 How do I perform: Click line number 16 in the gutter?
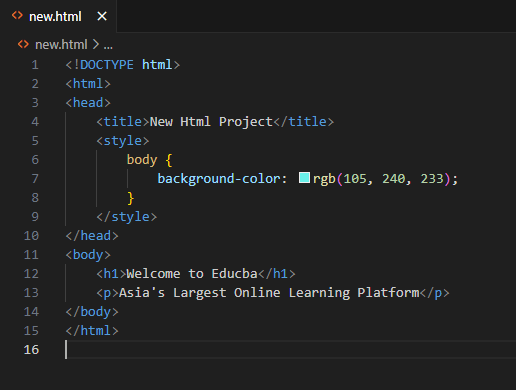(31, 350)
